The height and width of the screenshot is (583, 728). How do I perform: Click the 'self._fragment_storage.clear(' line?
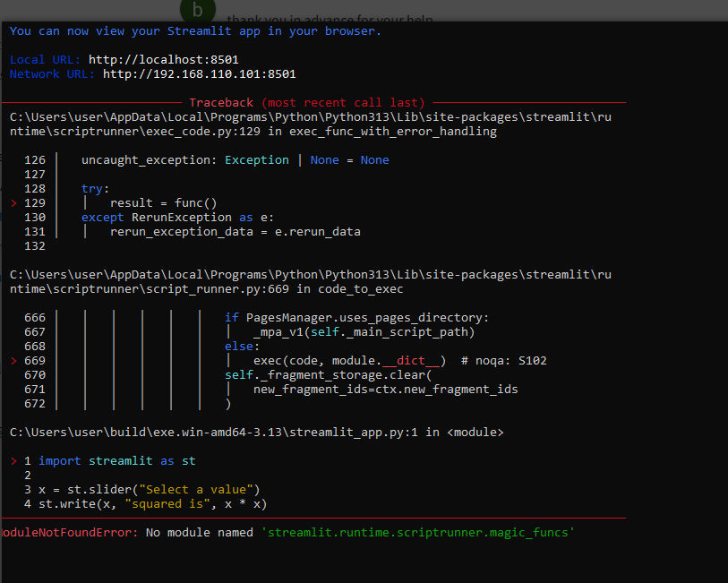[329, 375]
